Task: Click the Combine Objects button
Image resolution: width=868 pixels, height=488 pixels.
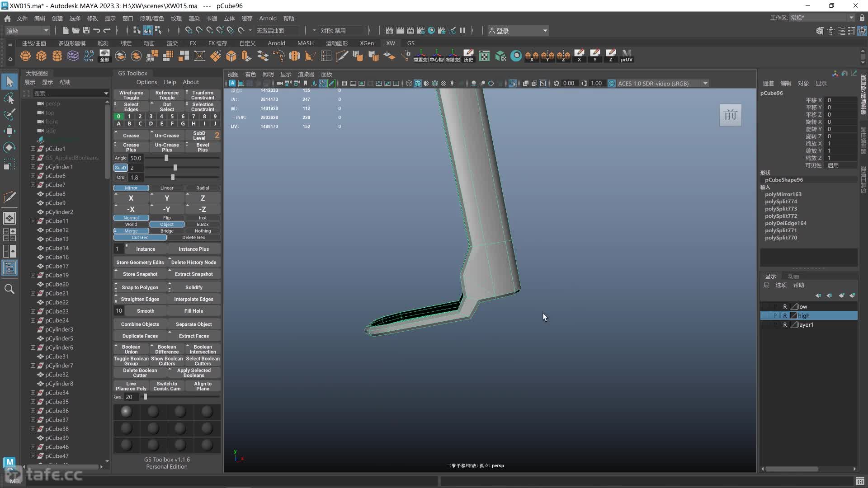Action: [140, 324]
